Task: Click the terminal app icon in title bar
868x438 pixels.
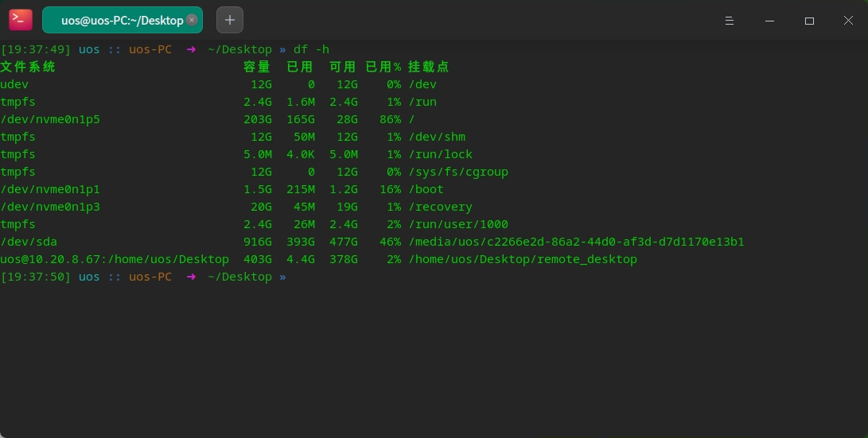Action: 21,20
